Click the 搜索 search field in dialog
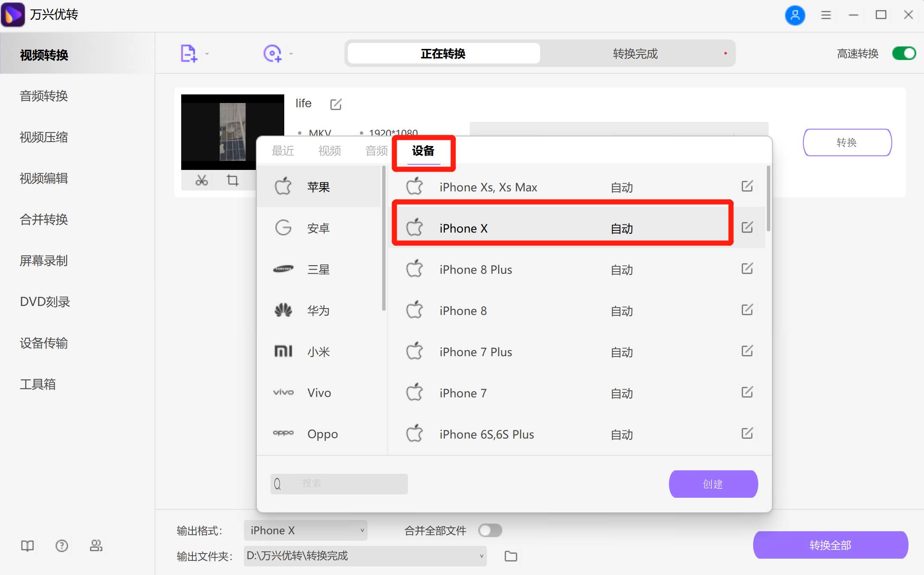 click(339, 484)
